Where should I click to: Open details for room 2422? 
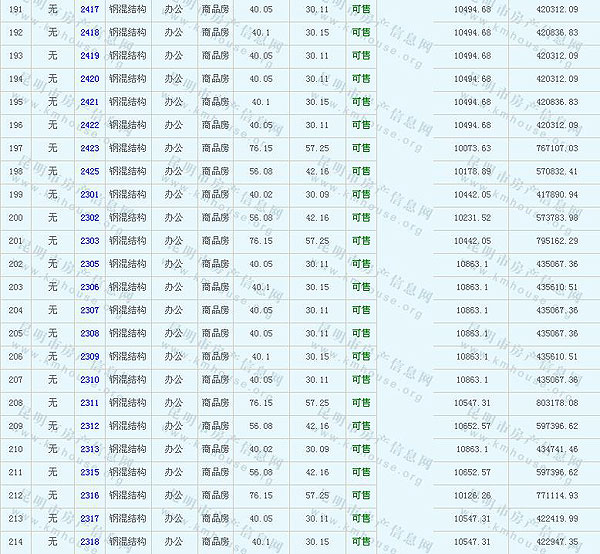(89, 125)
